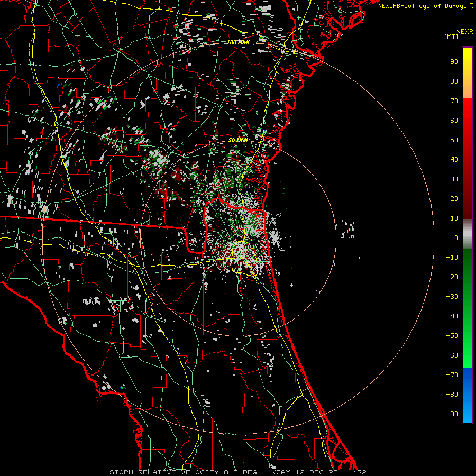Click the positive 30 knot scale label
The width and height of the screenshot is (476, 476).
pyautogui.click(x=454, y=179)
